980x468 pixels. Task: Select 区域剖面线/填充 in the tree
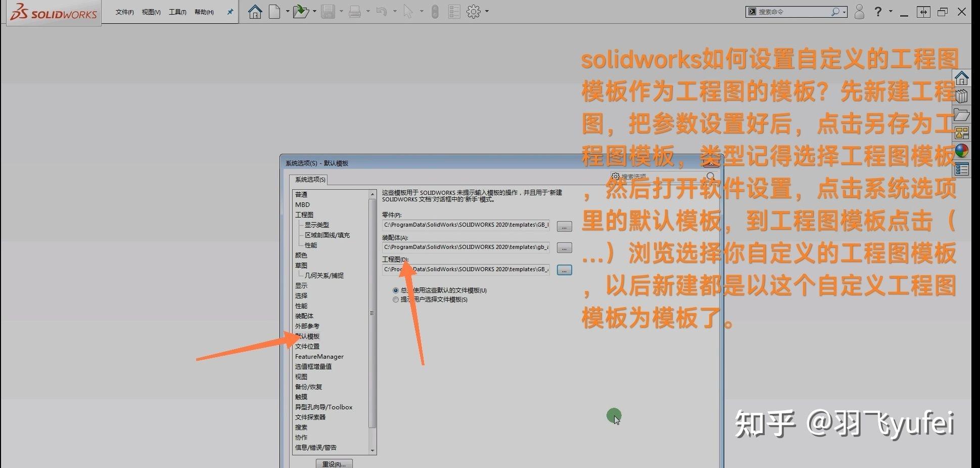click(327, 235)
